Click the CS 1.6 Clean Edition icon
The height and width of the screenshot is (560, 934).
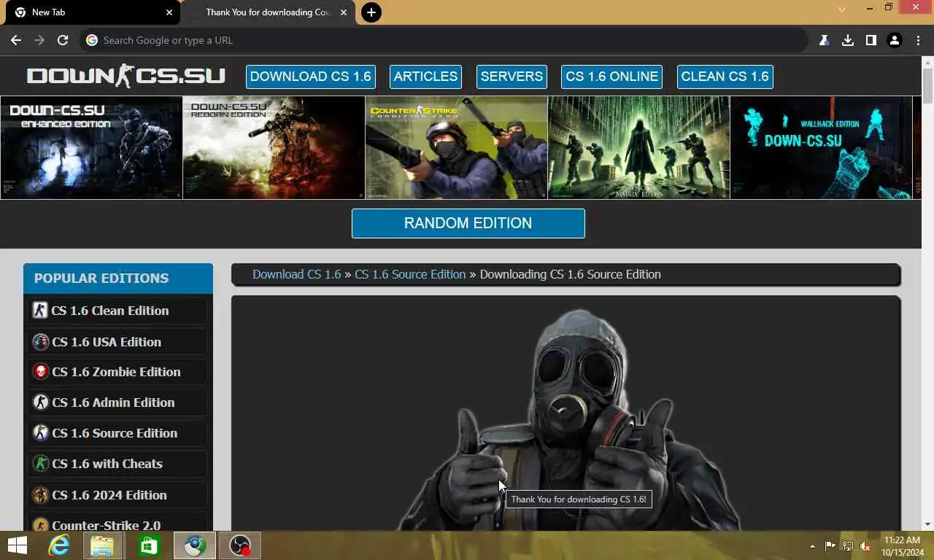click(40, 311)
